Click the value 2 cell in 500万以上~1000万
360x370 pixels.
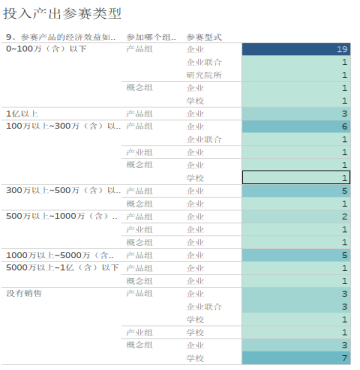(296, 217)
